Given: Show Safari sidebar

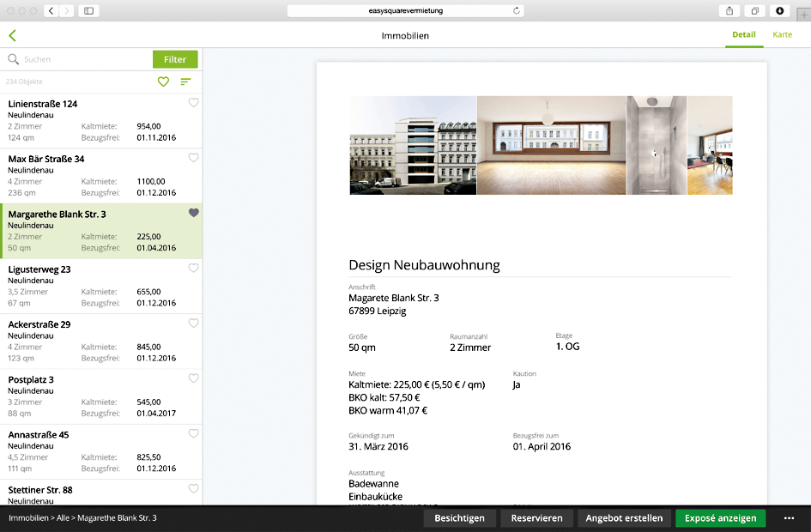Looking at the screenshot, I should pos(88,10).
